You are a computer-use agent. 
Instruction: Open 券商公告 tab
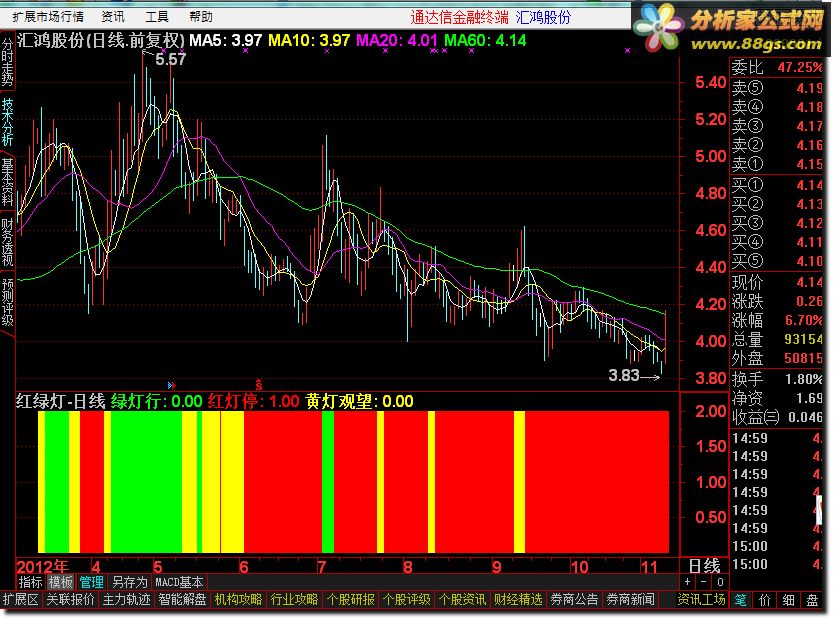pyautogui.click(x=574, y=600)
